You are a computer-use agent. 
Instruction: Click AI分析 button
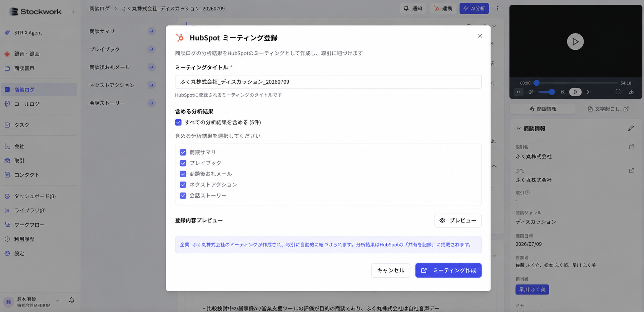(474, 9)
